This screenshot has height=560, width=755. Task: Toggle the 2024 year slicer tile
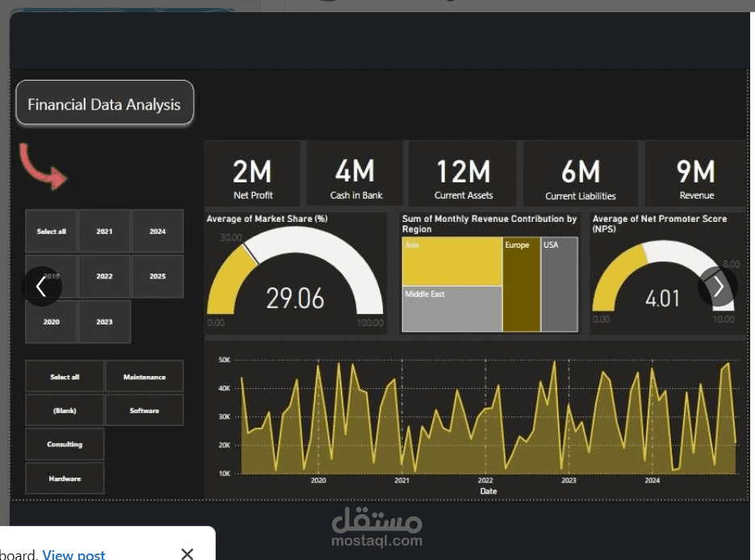[157, 232]
